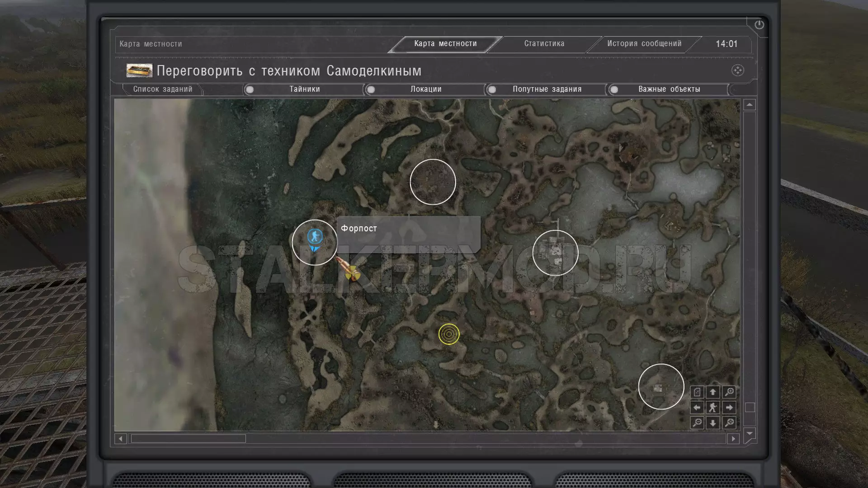
Task: Open the Карта местности tab
Action: (x=445, y=44)
